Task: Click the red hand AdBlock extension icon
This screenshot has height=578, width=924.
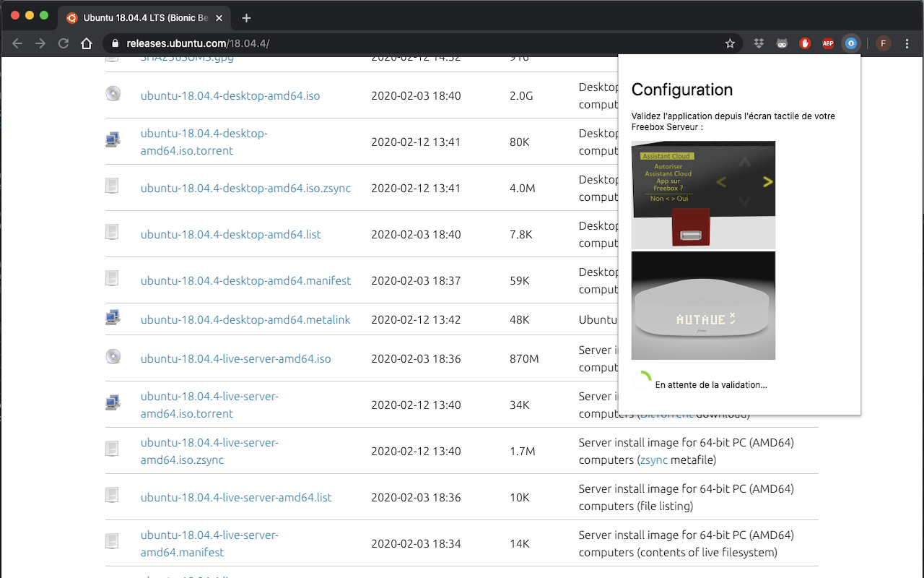Action: 805,43
